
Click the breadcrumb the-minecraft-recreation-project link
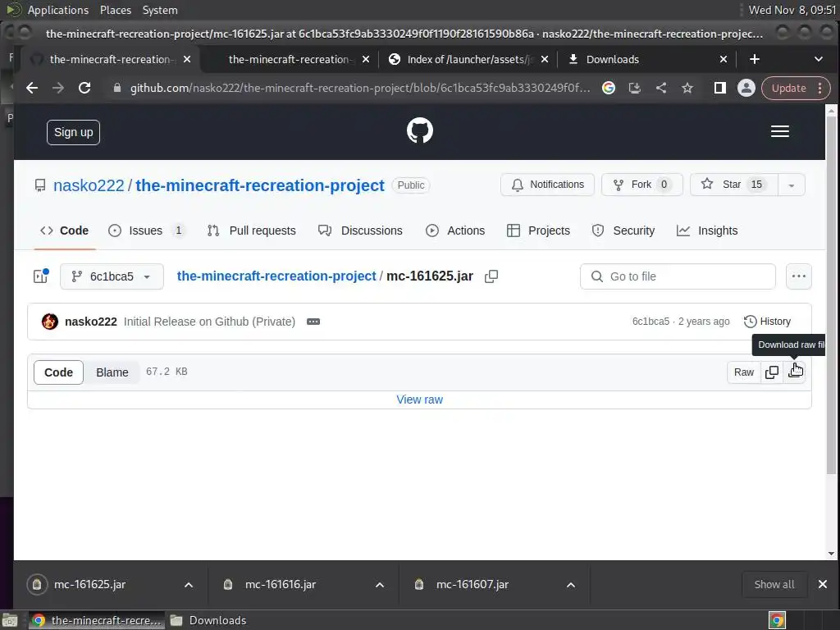(x=276, y=276)
